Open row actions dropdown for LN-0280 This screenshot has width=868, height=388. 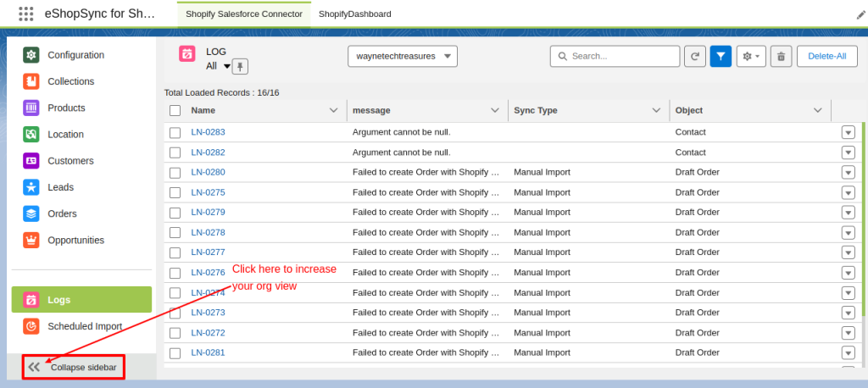coord(848,173)
